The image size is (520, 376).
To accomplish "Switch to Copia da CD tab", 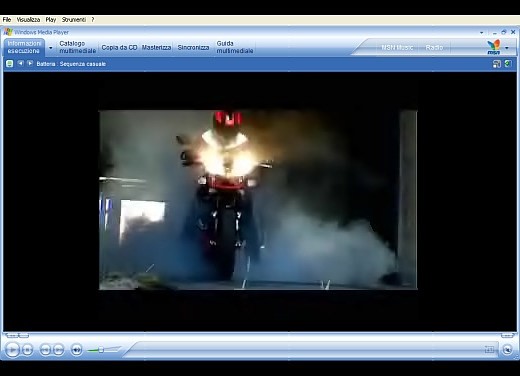I will click(x=119, y=47).
